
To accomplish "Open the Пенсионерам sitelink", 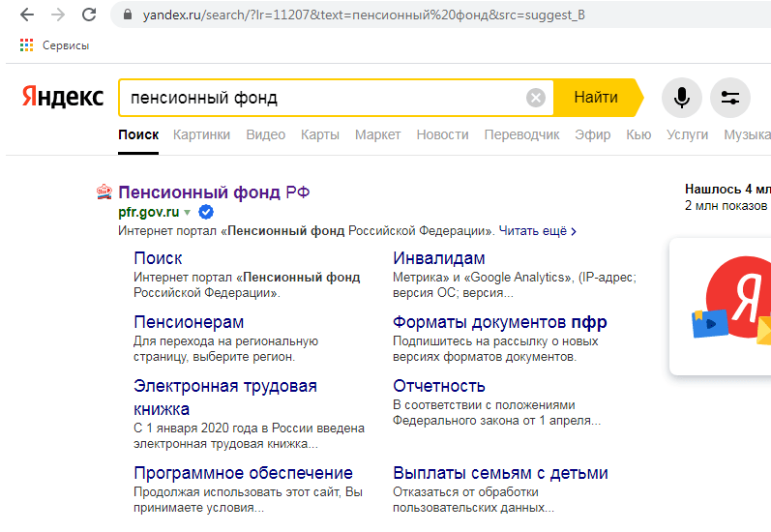I will tap(189, 322).
